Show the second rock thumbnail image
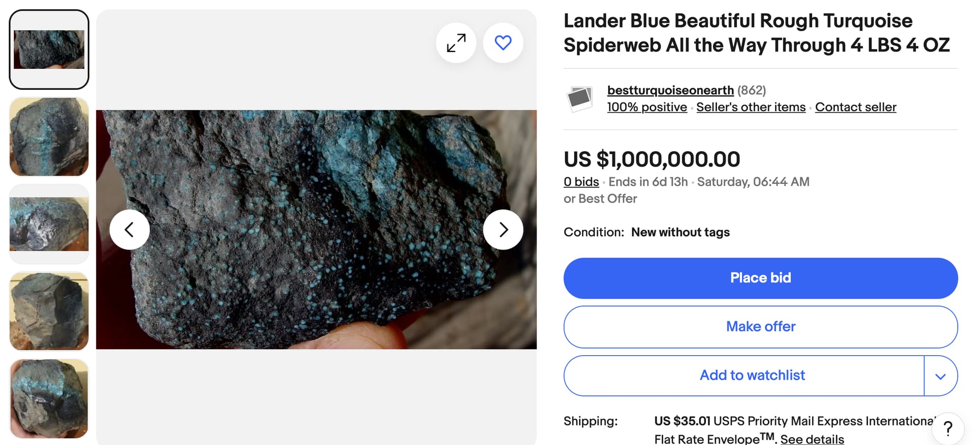 (x=49, y=137)
